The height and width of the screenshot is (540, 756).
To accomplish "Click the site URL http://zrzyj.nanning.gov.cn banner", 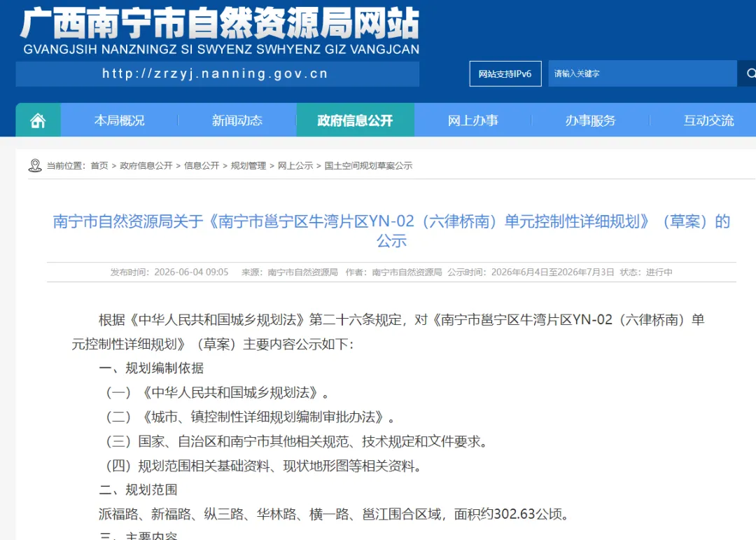I will point(218,74).
